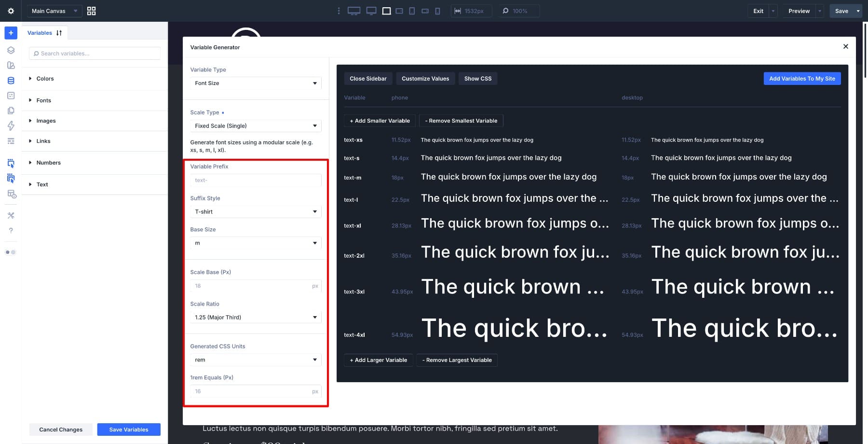Open the Main Canvas dropdown

coord(54,11)
